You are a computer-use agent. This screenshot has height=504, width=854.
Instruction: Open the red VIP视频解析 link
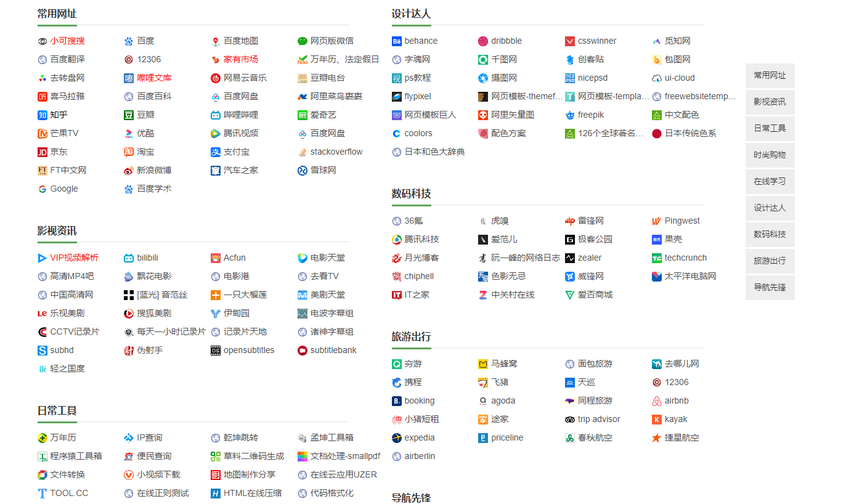point(75,258)
